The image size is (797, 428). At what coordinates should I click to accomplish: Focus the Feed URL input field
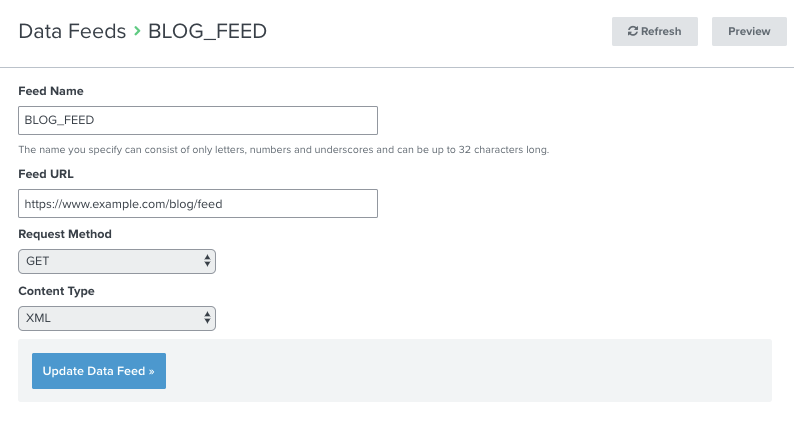(198, 203)
